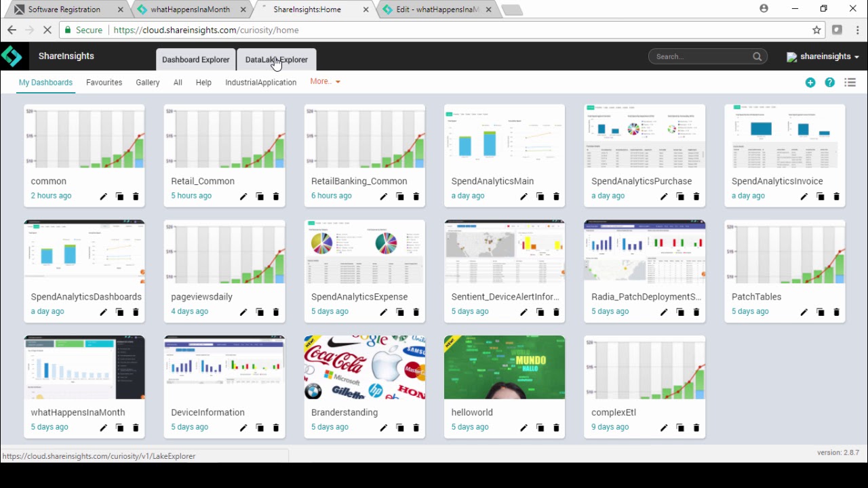868x488 pixels.
Task: Click the '9 days ago' timestamp on complexEtl
Action: click(610, 427)
